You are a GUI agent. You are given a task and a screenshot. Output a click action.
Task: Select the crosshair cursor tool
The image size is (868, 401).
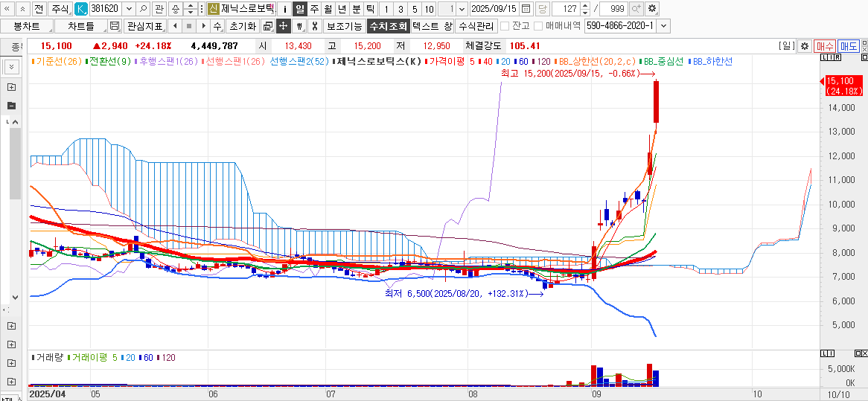pos(283,26)
